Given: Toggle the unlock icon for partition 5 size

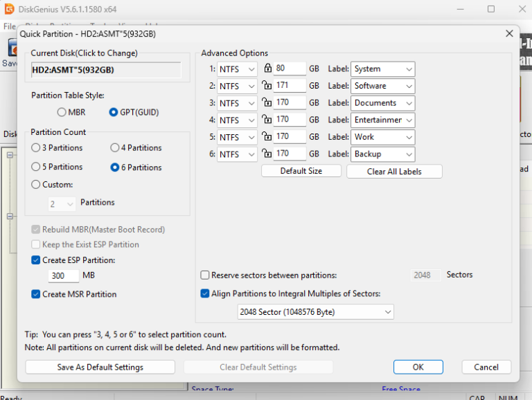Looking at the screenshot, I should 267,136.
